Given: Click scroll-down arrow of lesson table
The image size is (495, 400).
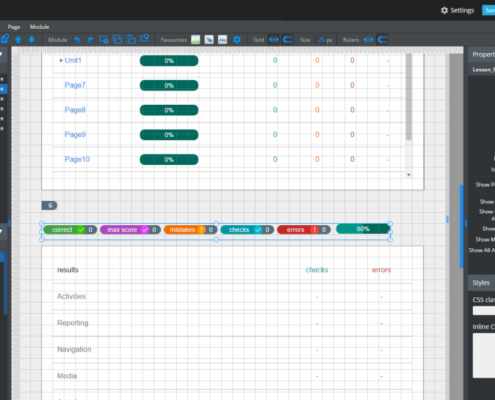Looking at the screenshot, I should 409,175.
